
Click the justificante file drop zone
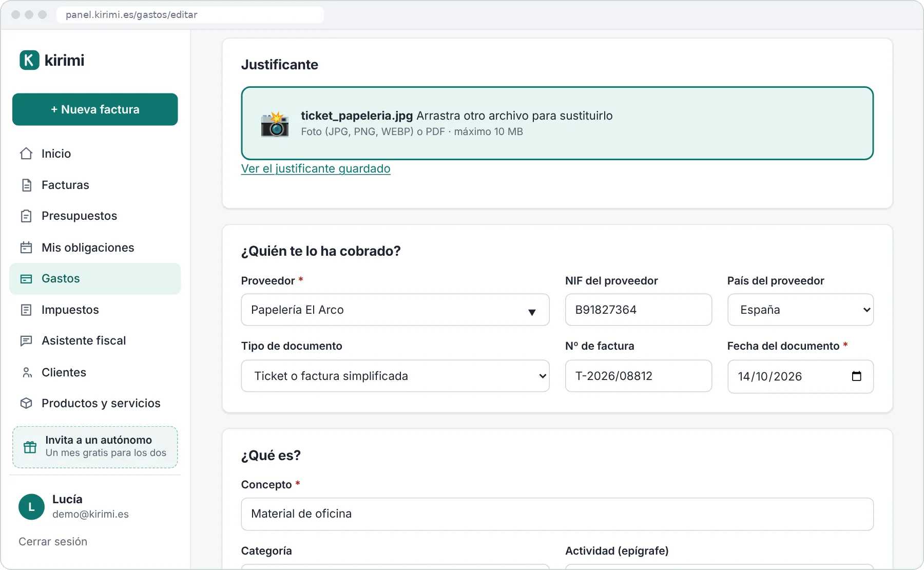(x=557, y=123)
